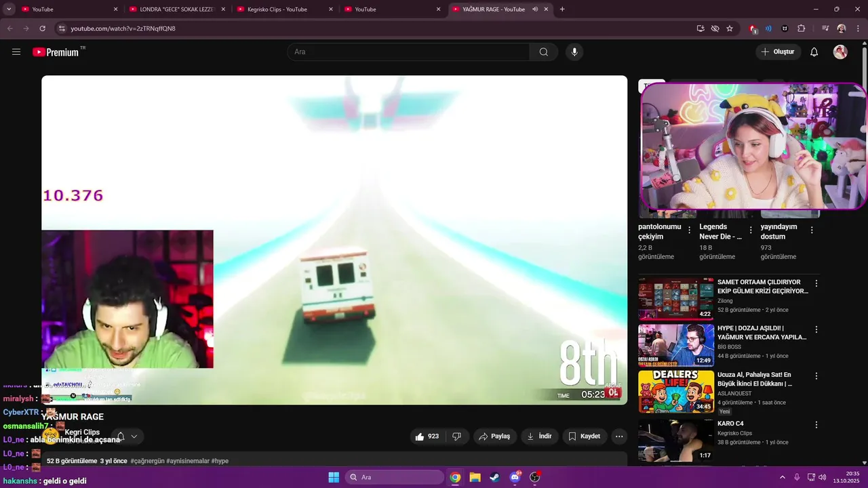This screenshot has width=868, height=488.
Task: Click the install app icon in address bar
Action: [701, 28]
